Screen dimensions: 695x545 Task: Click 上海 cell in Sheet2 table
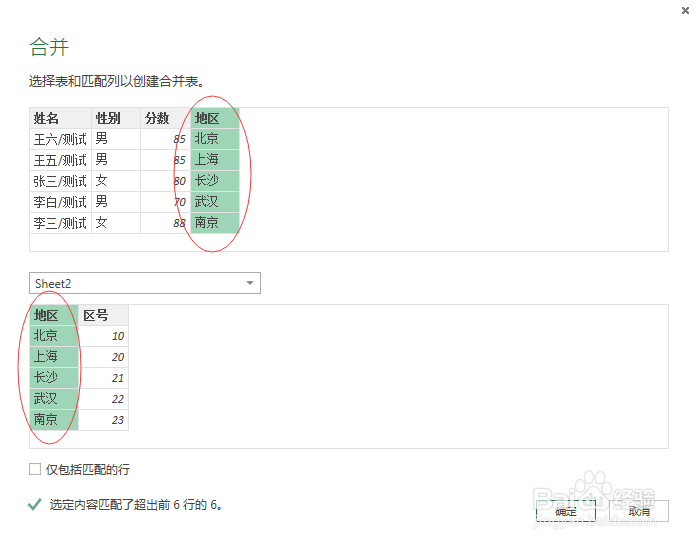pyautogui.click(x=54, y=357)
